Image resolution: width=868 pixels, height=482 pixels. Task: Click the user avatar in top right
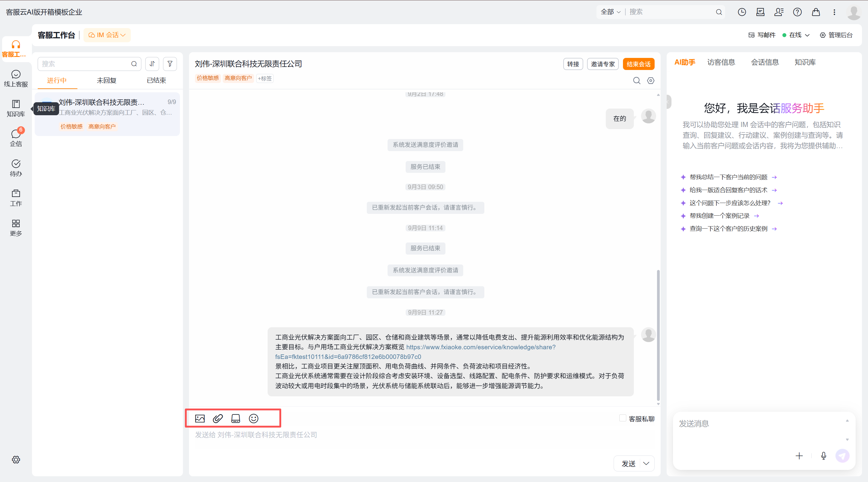(x=854, y=12)
